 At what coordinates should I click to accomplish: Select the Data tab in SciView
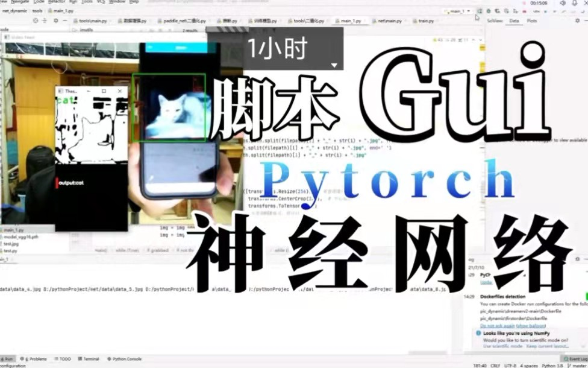coord(514,21)
